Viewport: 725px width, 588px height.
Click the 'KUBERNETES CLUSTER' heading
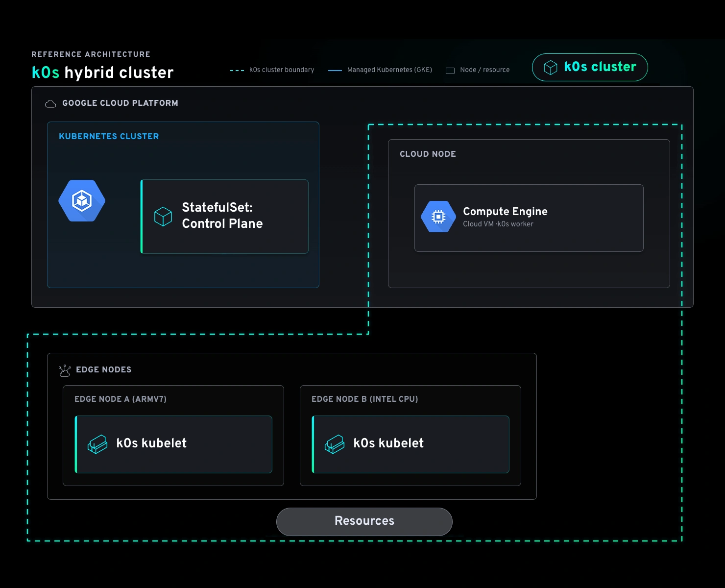pyautogui.click(x=109, y=136)
